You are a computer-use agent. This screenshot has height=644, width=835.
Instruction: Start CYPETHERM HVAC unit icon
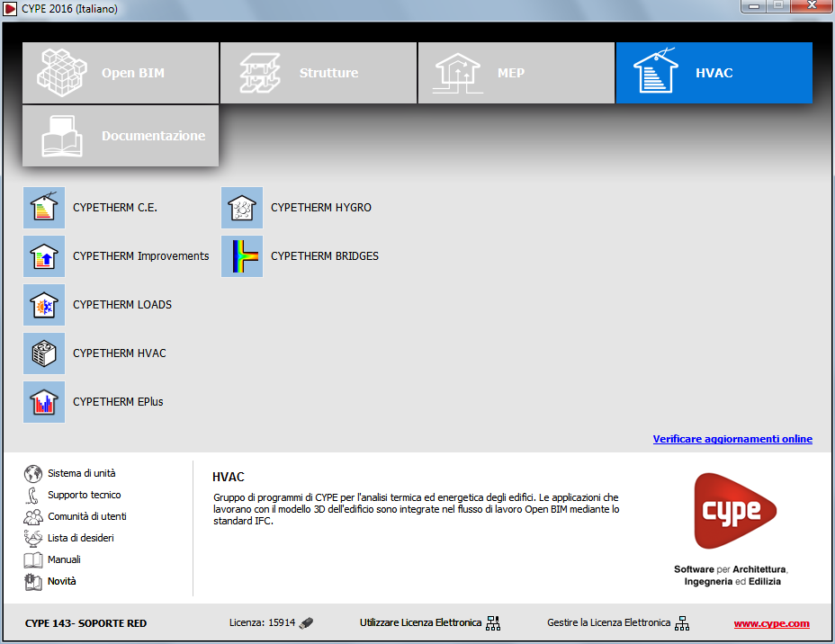(x=44, y=353)
